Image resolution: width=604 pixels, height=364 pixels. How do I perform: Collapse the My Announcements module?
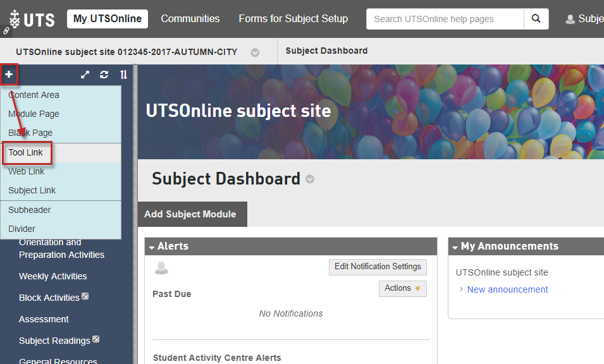455,247
